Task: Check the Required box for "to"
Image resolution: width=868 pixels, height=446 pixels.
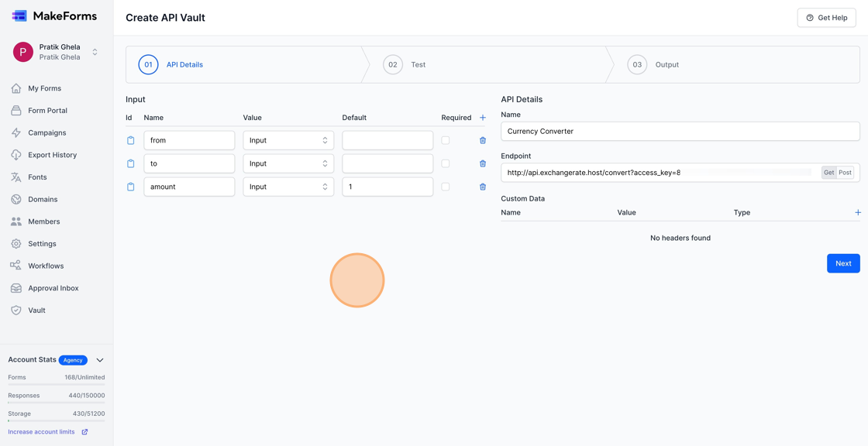Action: (x=446, y=163)
